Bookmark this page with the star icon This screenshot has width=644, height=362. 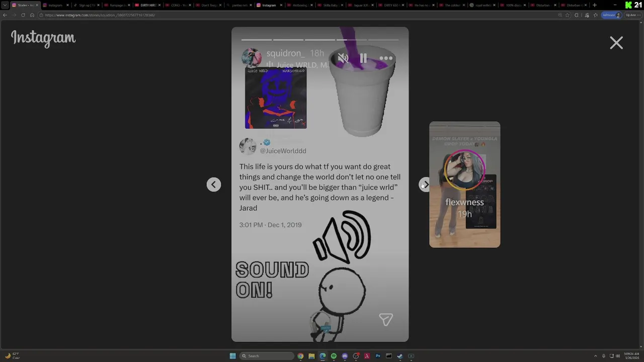[568, 15]
